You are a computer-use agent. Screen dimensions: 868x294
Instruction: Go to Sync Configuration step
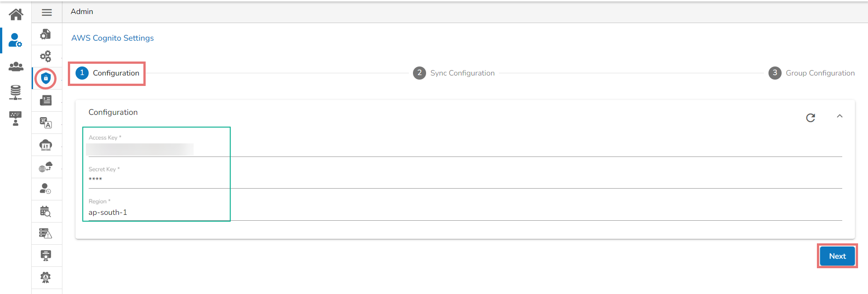tap(454, 73)
